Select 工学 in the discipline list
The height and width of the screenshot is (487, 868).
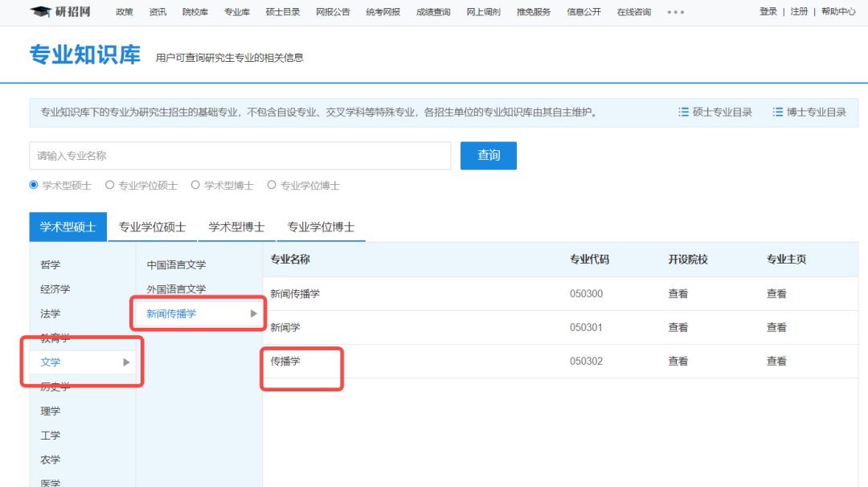coord(51,435)
